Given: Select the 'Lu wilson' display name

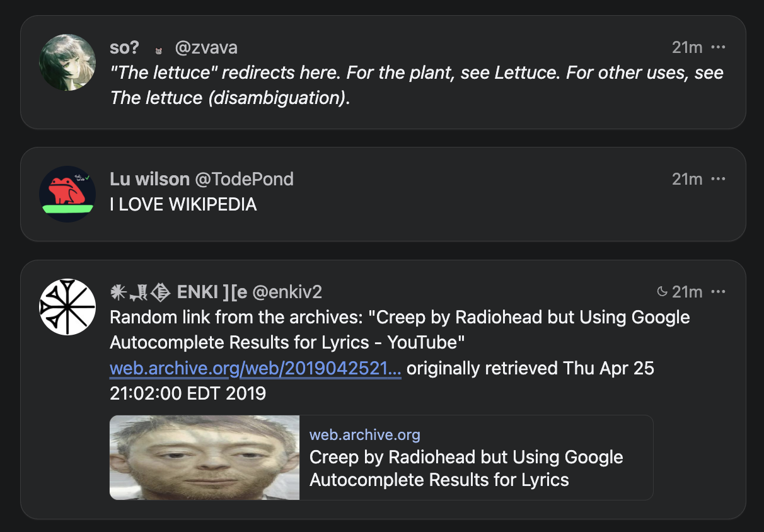Looking at the screenshot, I should pos(149,179).
